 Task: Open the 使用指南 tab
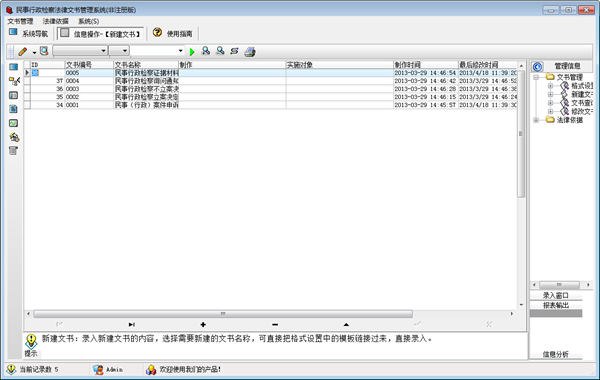pyautogui.click(x=173, y=34)
